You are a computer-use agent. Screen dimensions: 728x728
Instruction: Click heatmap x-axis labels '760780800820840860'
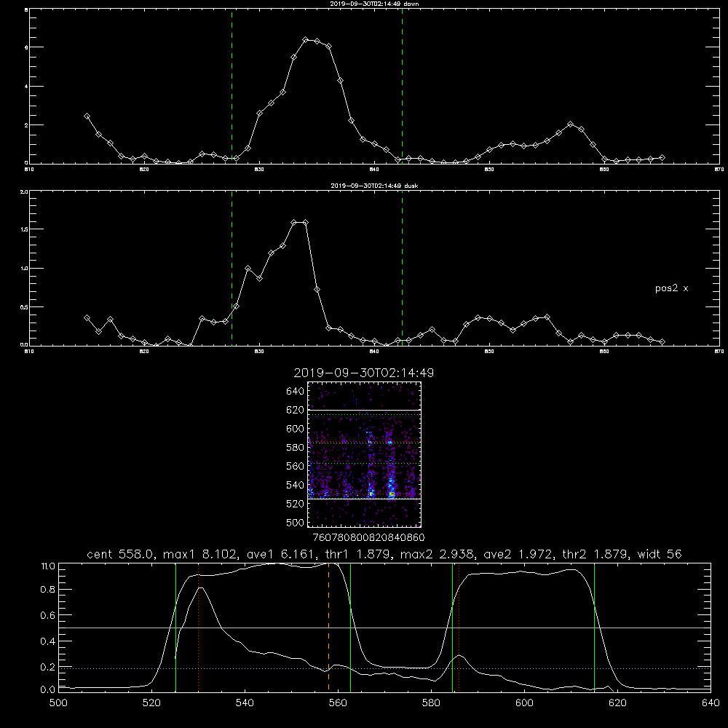[x=368, y=538]
